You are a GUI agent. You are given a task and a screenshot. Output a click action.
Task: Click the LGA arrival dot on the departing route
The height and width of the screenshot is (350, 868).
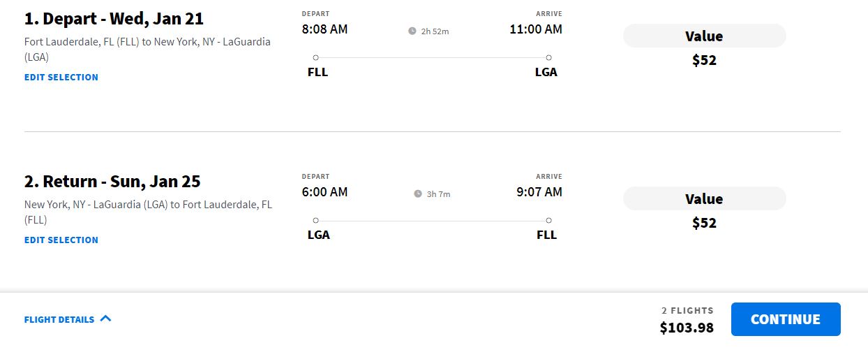(549, 58)
